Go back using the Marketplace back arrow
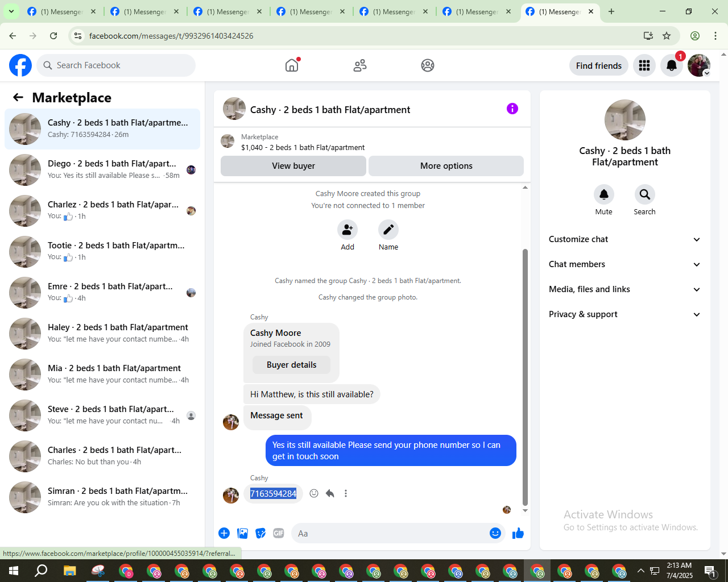The width and height of the screenshot is (728, 582). click(18, 98)
